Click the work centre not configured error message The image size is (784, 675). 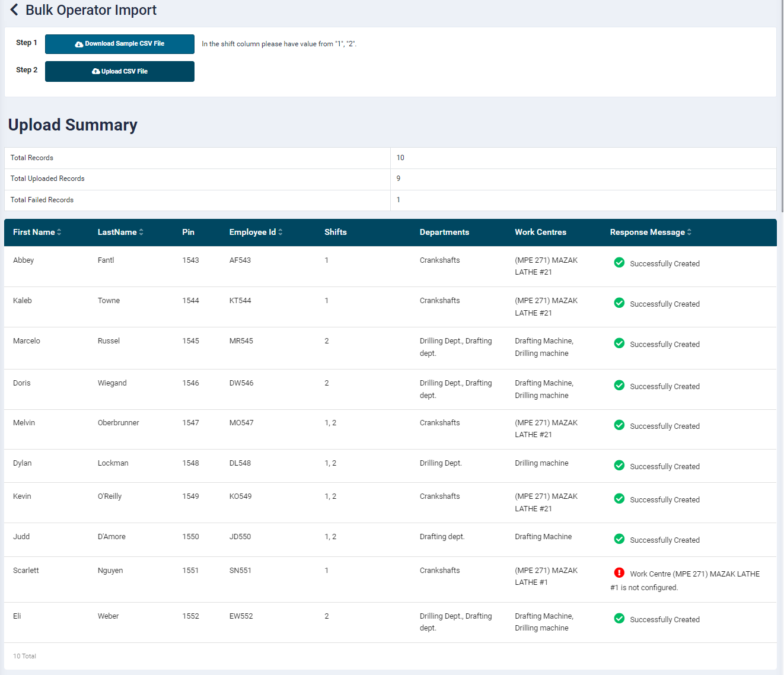click(x=694, y=574)
